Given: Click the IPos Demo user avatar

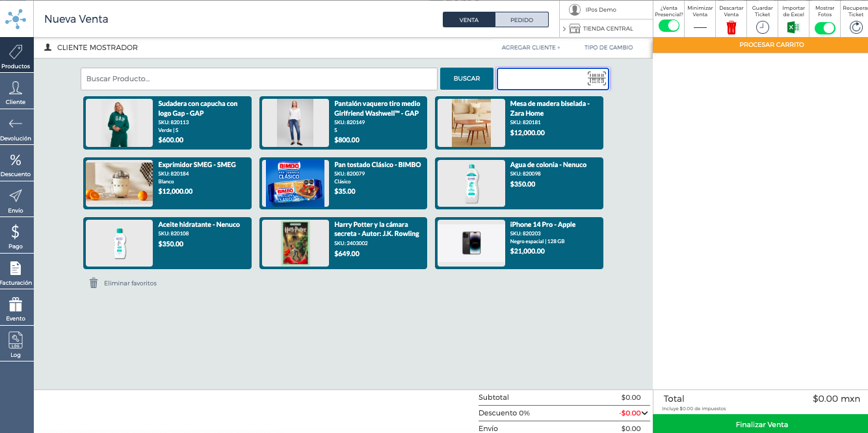Looking at the screenshot, I should click(x=574, y=10).
